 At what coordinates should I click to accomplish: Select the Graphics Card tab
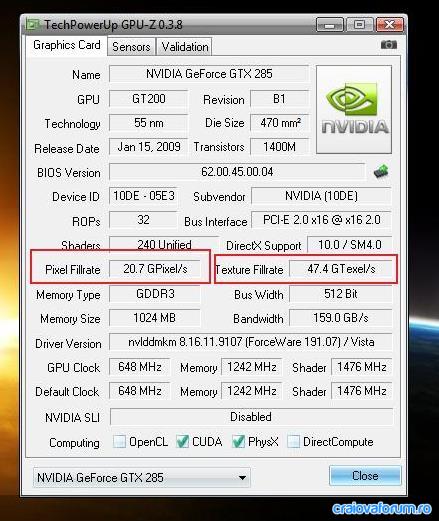click(67, 45)
